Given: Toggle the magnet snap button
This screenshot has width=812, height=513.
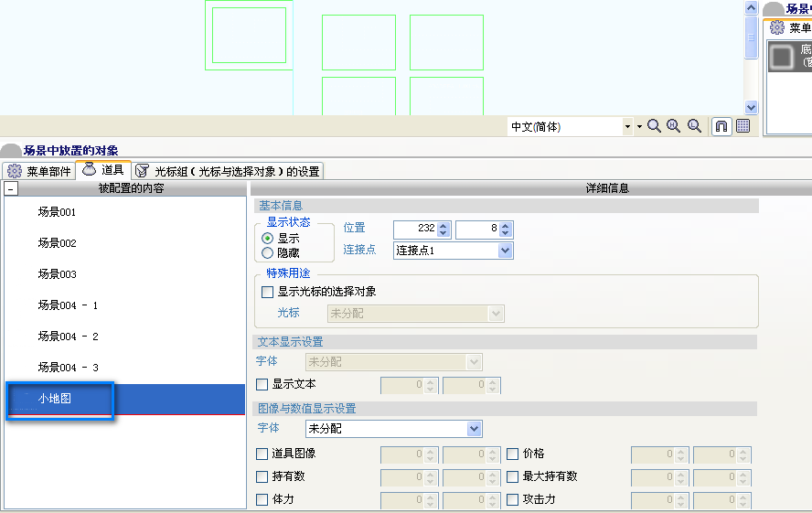Looking at the screenshot, I should point(721,126).
